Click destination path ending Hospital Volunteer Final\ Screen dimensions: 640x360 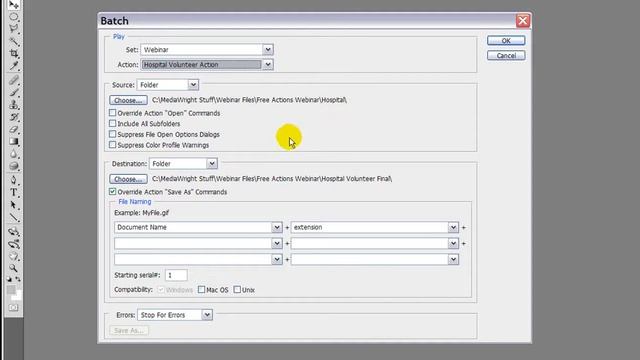pos(272,179)
